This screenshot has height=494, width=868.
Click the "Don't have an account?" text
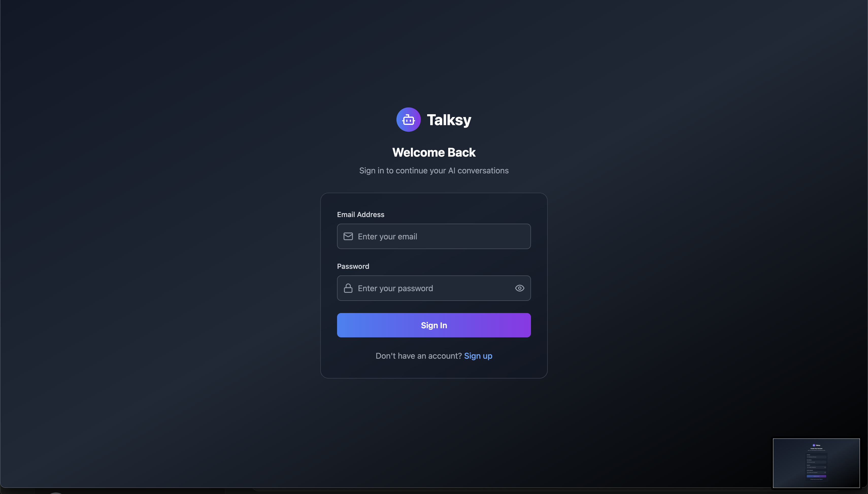pyautogui.click(x=419, y=356)
